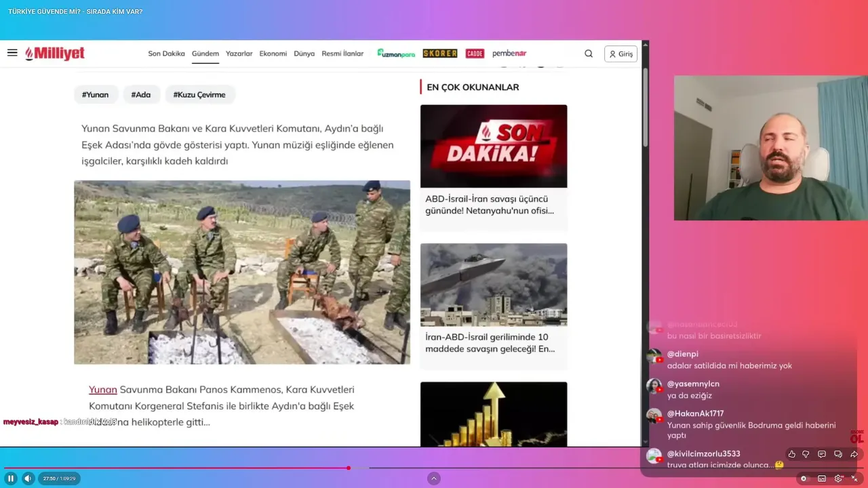The width and height of the screenshot is (868, 488).
Task: Open the Pembenar link
Action: click(509, 54)
